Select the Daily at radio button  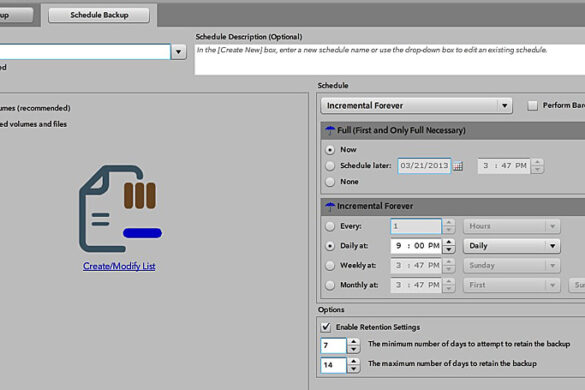tap(330, 246)
